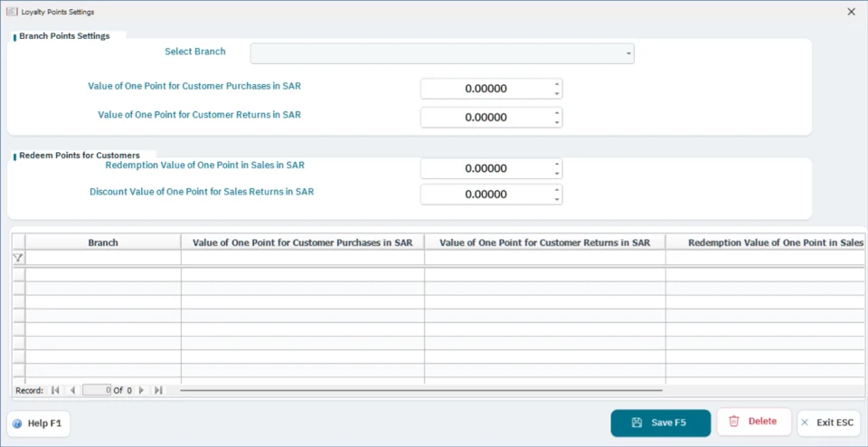Image resolution: width=868 pixels, height=447 pixels.
Task: Decrease Discount Value for Sales Returns spinner
Action: coord(557,199)
